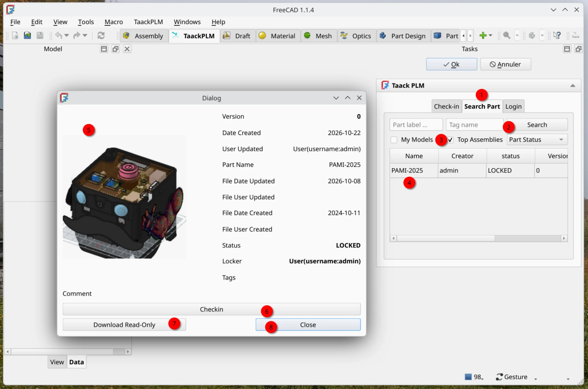This screenshot has width=588, height=389.
Task: Switch to the Check-in tab
Action: 446,106
